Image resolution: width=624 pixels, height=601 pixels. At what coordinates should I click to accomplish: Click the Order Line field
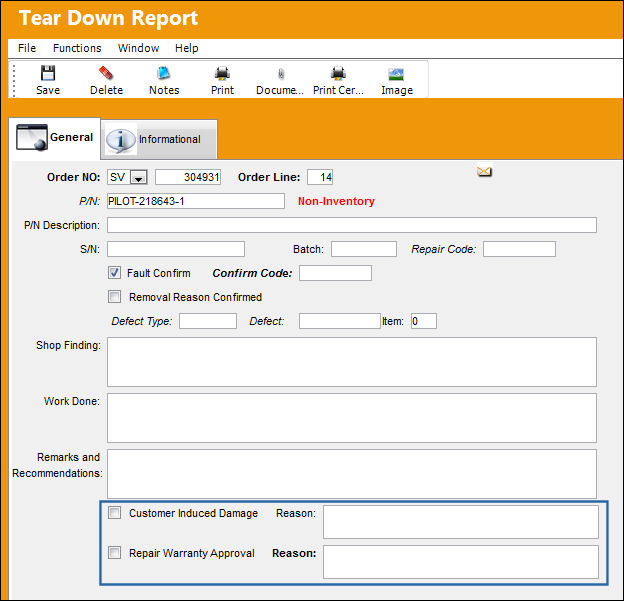(x=320, y=177)
